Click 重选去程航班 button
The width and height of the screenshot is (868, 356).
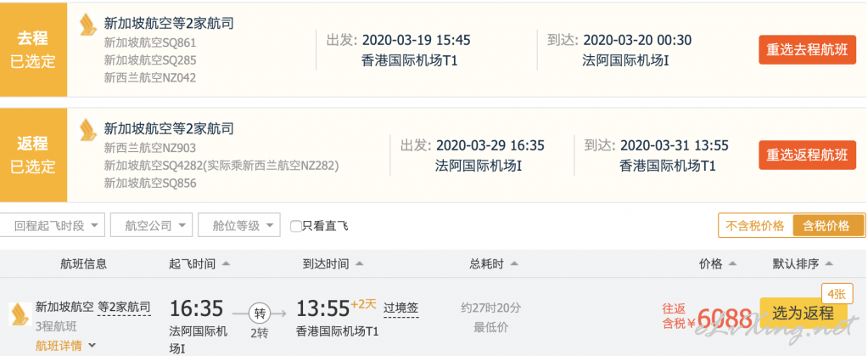807,50
